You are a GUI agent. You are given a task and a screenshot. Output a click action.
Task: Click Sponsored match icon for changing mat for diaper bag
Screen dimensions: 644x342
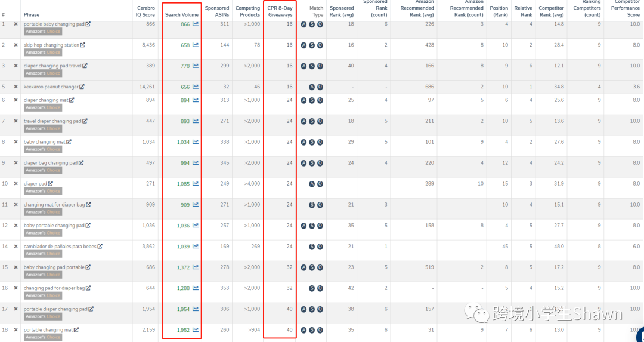pyautogui.click(x=312, y=205)
